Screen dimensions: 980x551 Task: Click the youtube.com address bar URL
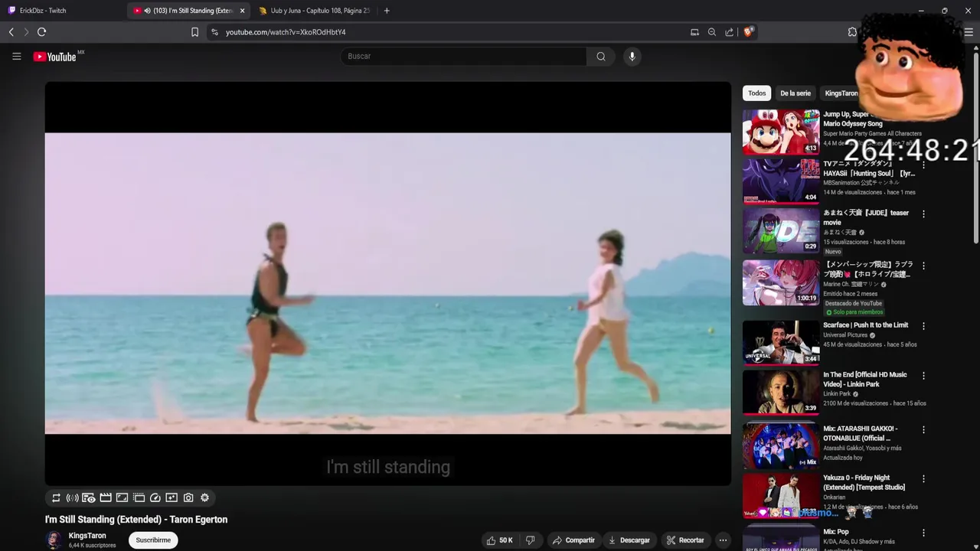286,32
